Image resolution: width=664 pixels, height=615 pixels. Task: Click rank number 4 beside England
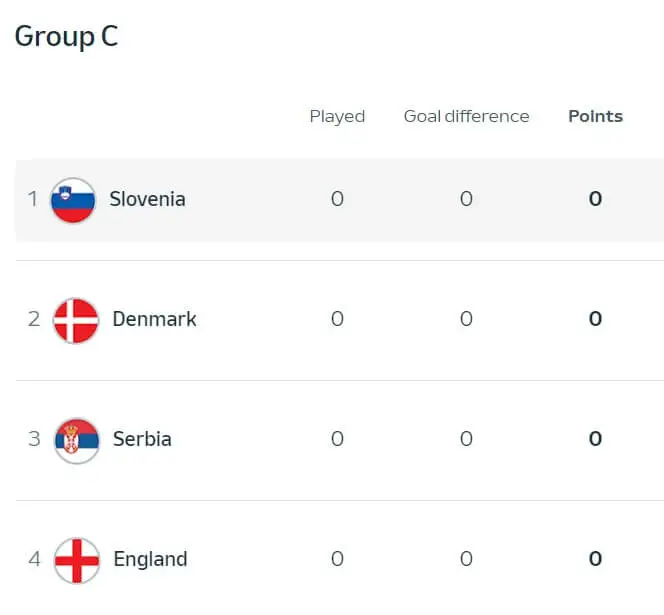pyautogui.click(x=34, y=559)
